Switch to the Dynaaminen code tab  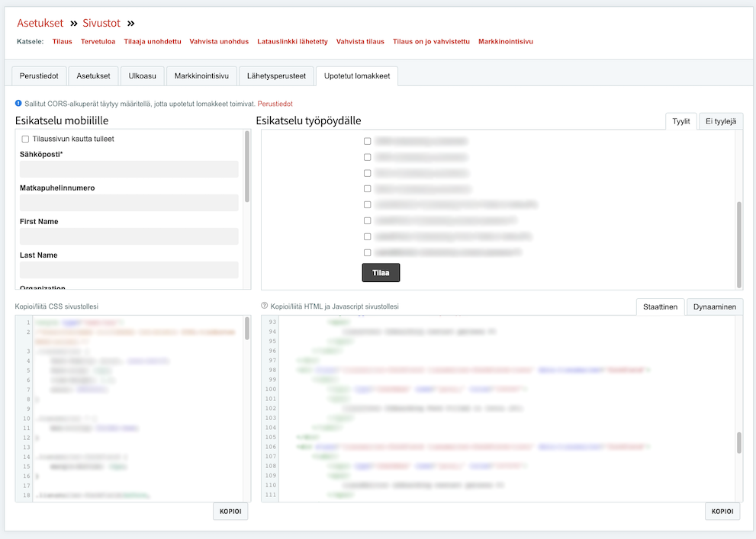click(x=714, y=306)
